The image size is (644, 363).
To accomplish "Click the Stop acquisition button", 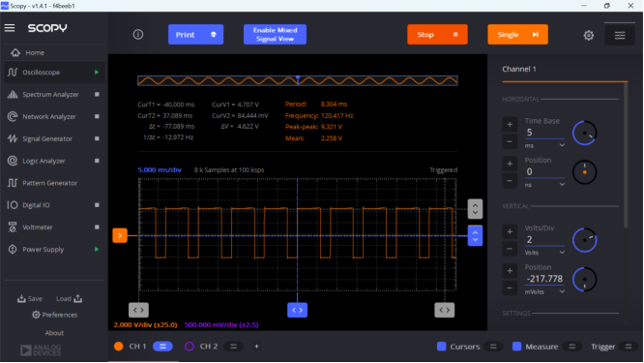I will [x=437, y=35].
